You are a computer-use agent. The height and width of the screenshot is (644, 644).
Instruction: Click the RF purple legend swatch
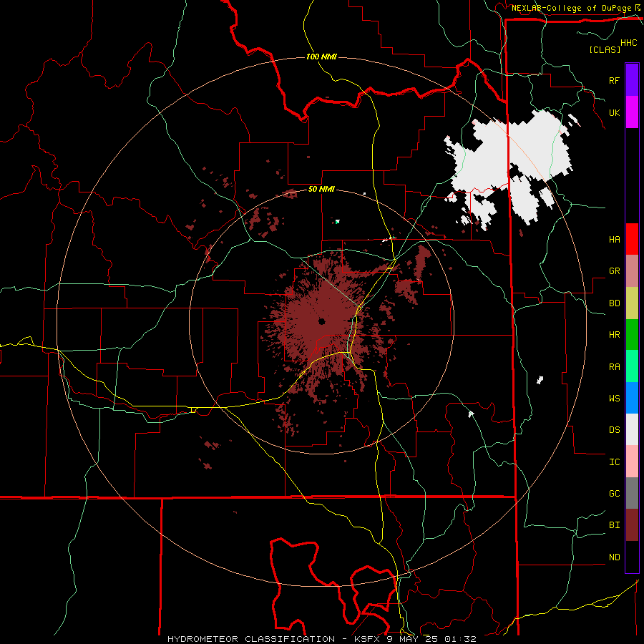pyautogui.click(x=632, y=80)
